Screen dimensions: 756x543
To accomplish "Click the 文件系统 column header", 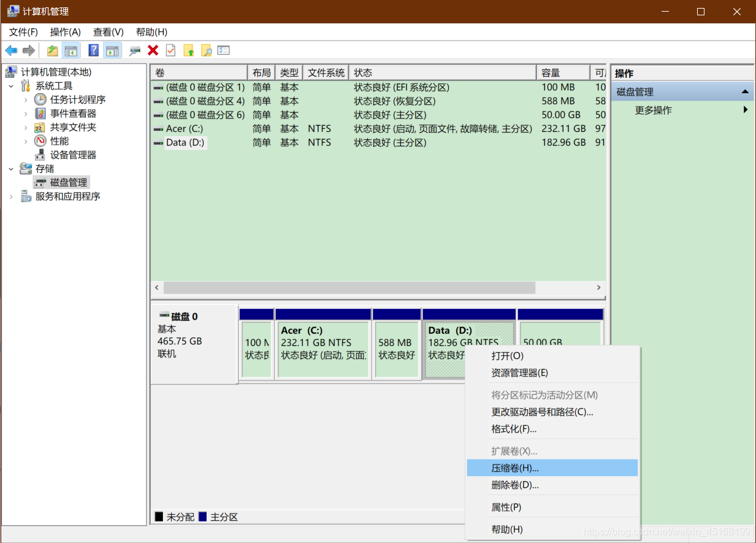I will click(326, 72).
